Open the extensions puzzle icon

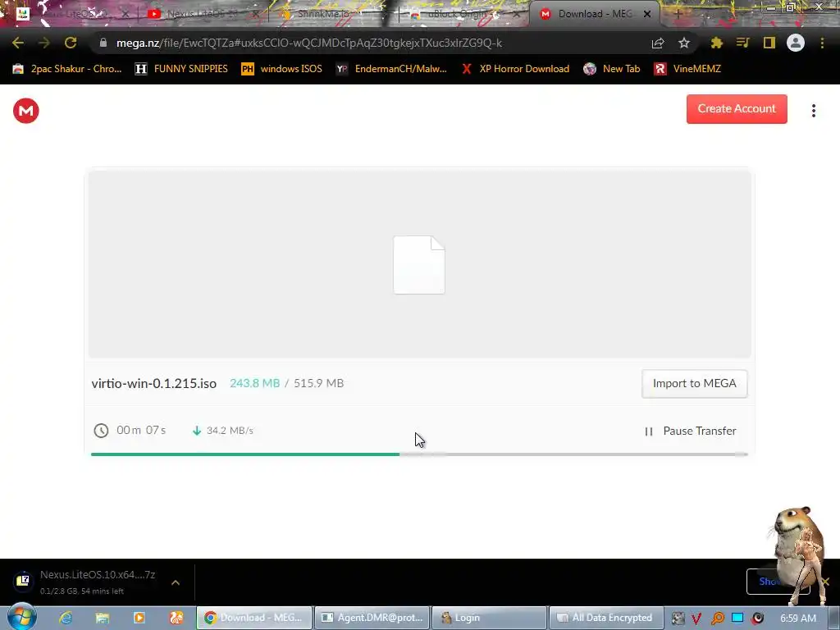(716, 43)
